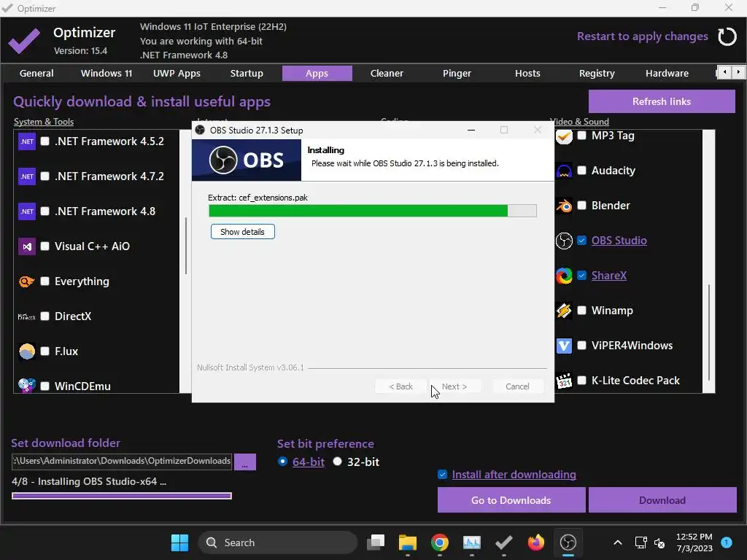This screenshot has width=747, height=560.
Task: Click Restart to apply changes link
Action: (x=642, y=36)
